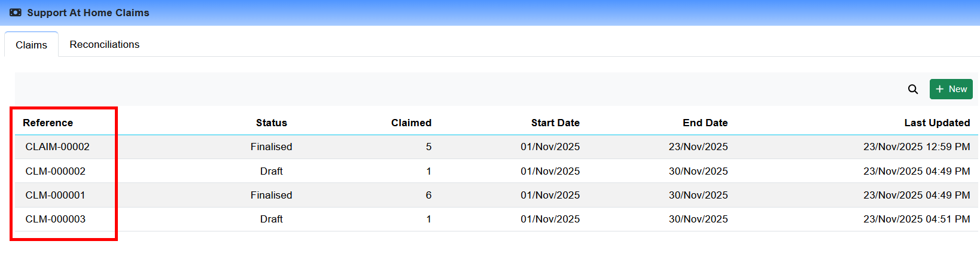Screen dimensions: 980x253
Task: Click Finalised status of CLAIM-00002
Action: coord(271,147)
